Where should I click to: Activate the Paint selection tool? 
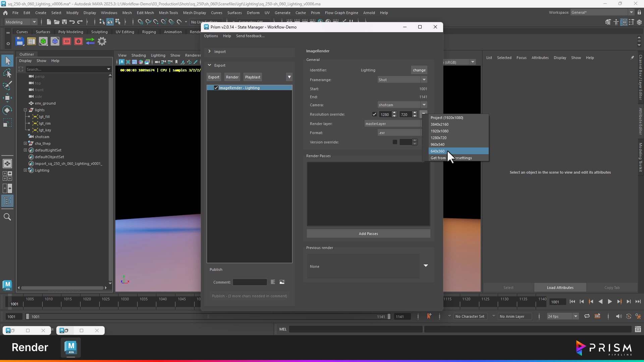pyautogui.click(x=7, y=85)
